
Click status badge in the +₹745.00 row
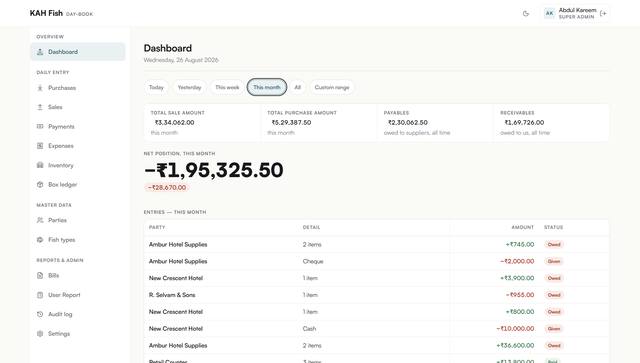tap(554, 245)
